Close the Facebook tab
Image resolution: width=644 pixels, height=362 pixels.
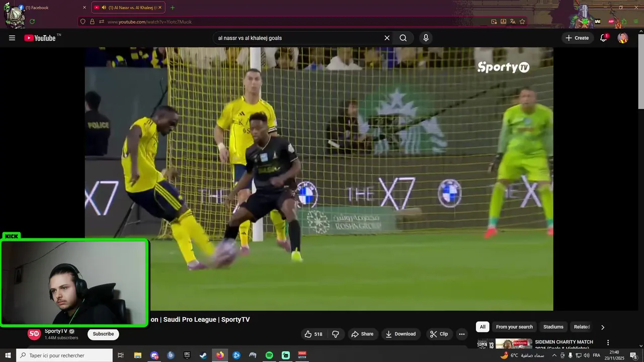click(84, 8)
